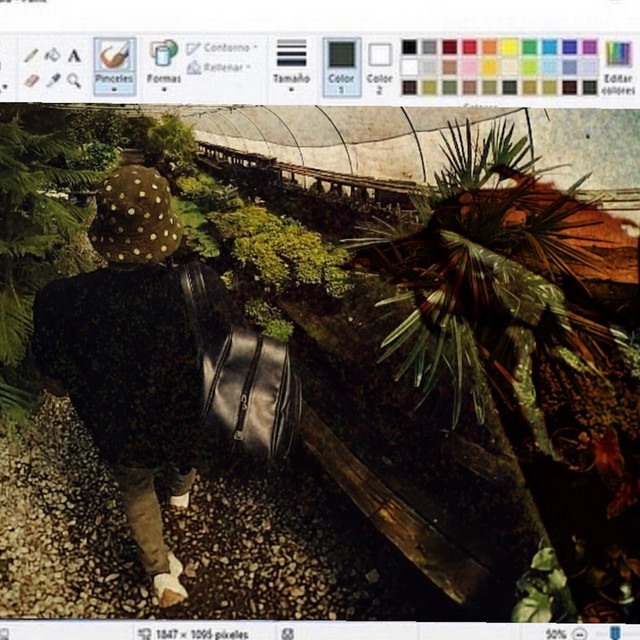
Task: Click the zoom slider handle
Action: coord(614,633)
